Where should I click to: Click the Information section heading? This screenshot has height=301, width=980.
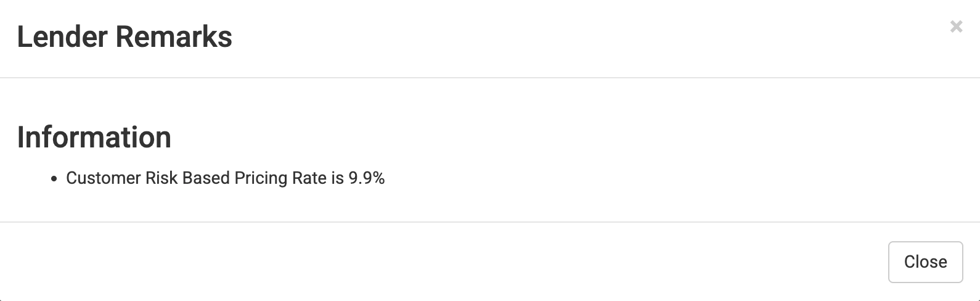point(94,138)
